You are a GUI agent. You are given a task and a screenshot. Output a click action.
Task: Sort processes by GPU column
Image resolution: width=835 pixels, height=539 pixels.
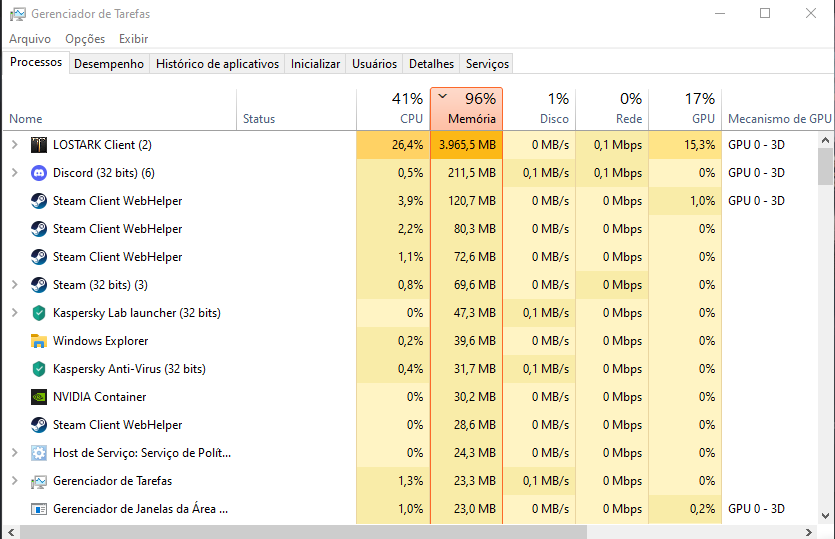(x=685, y=109)
